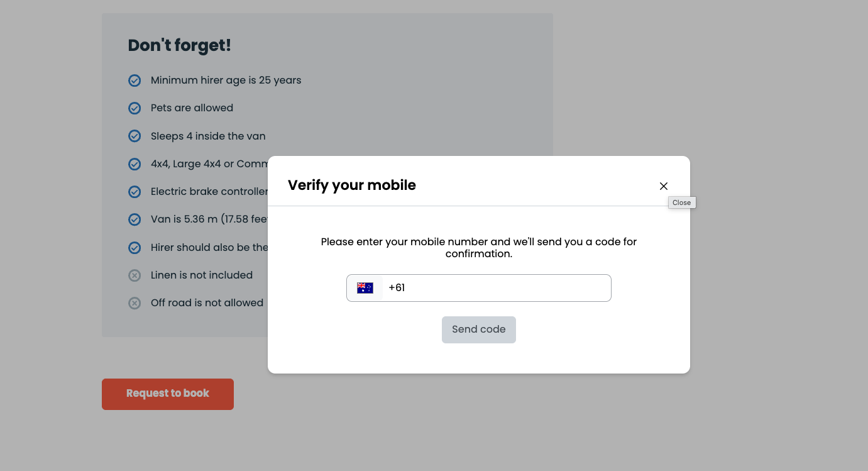Click cross icon beside Off road is not allowed
Image resolution: width=868 pixels, height=471 pixels.
pos(135,303)
